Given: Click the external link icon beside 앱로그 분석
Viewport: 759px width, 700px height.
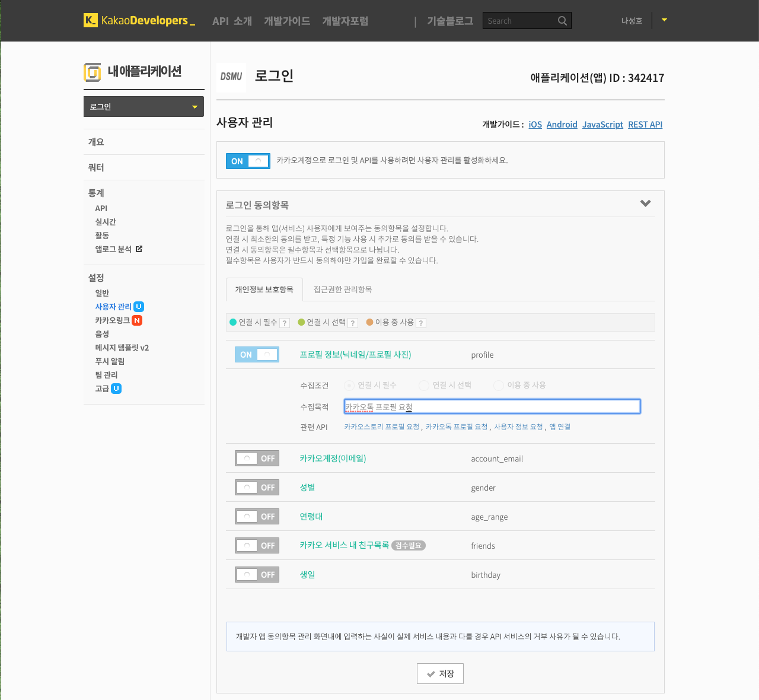Looking at the screenshot, I should [x=139, y=249].
